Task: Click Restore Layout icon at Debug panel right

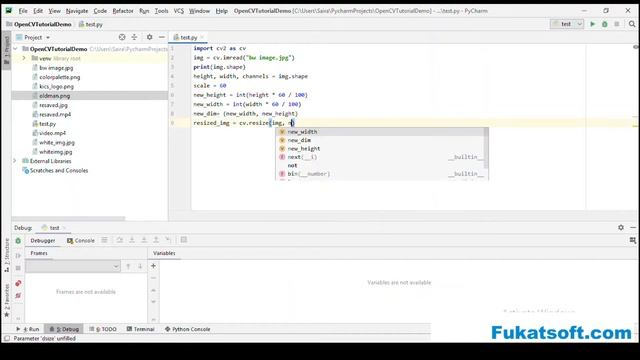Action: click(633, 240)
